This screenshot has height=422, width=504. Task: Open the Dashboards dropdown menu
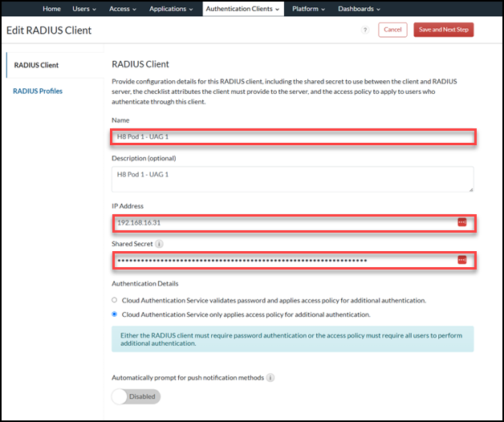[x=358, y=9]
